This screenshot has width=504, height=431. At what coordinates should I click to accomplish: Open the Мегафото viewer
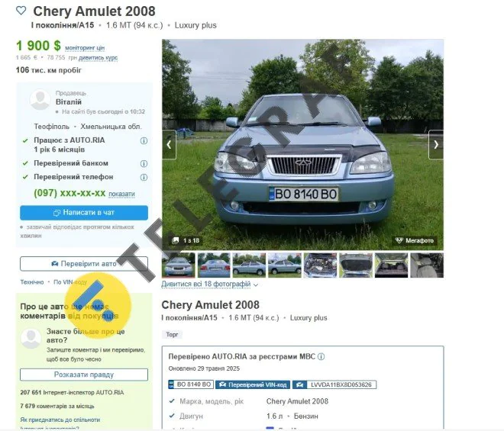[415, 240]
